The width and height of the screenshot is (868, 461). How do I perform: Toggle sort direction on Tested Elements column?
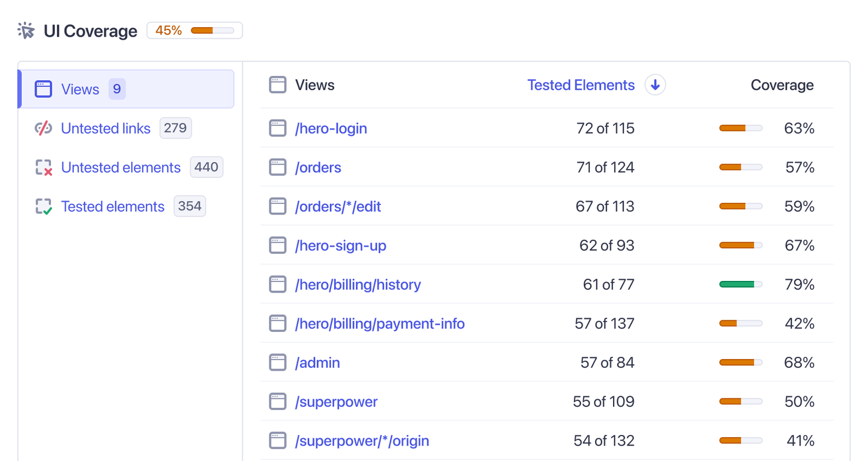[655, 85]
